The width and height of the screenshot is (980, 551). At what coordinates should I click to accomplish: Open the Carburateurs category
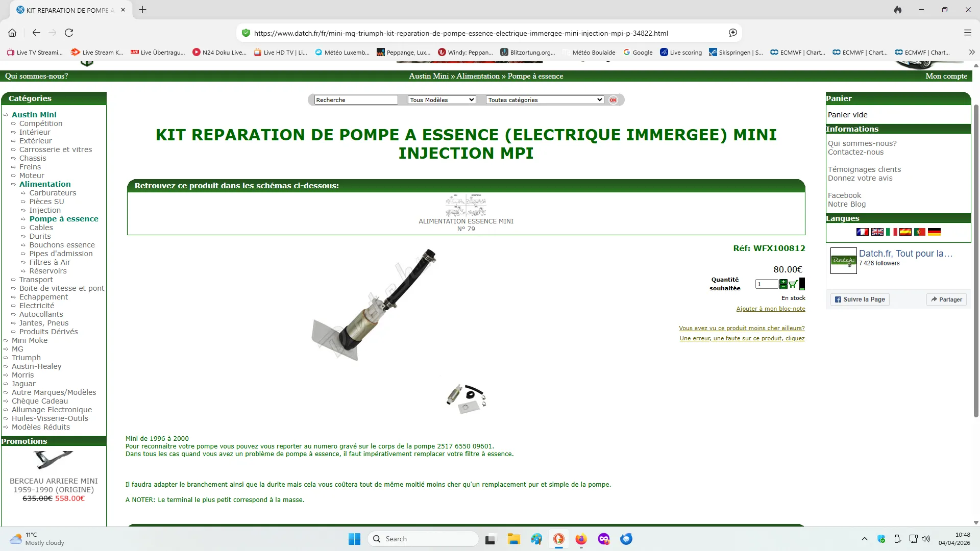pyautogui.click(x=53, y=193)
